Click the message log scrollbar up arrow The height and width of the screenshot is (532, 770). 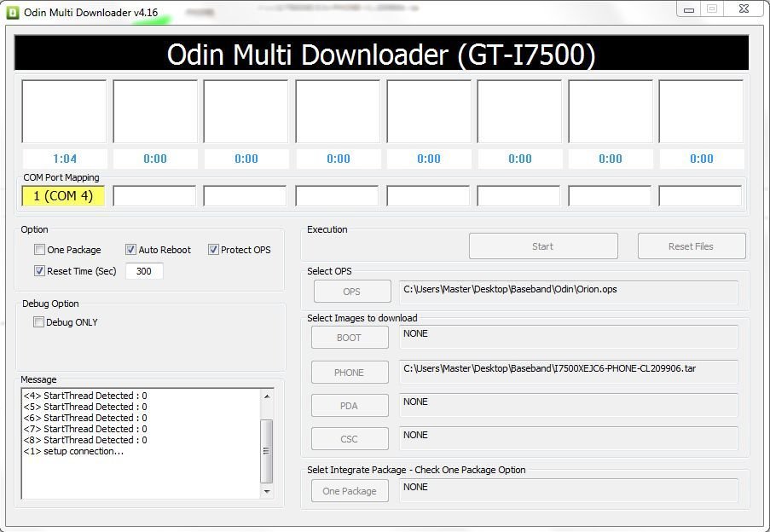(267, 396)
